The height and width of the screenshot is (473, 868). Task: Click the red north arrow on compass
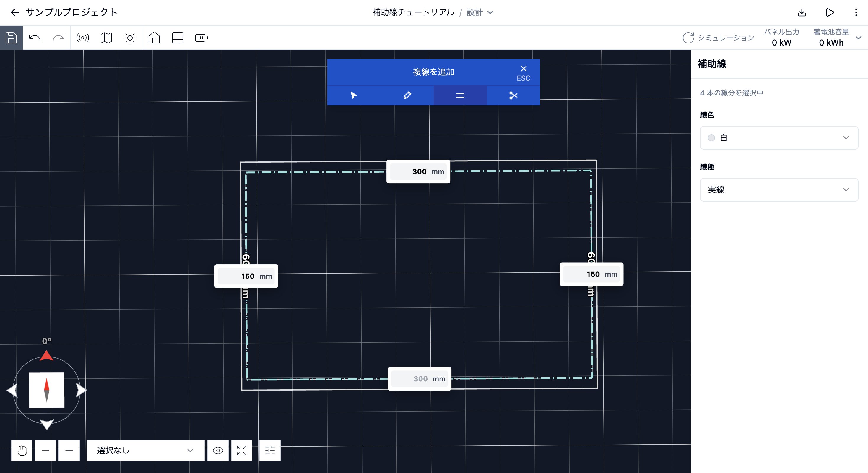[x=46, y=356]
